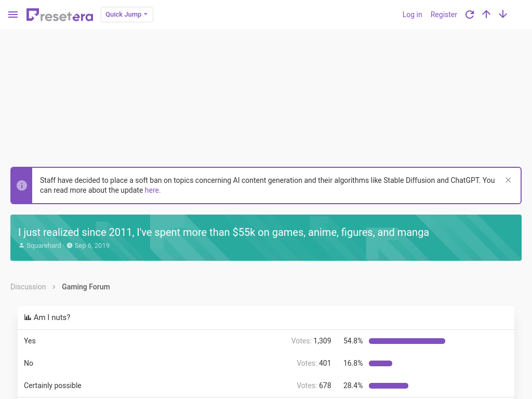Jump to top with up arrow
Screen dimensions: 532x399
(x=486, y=14)
